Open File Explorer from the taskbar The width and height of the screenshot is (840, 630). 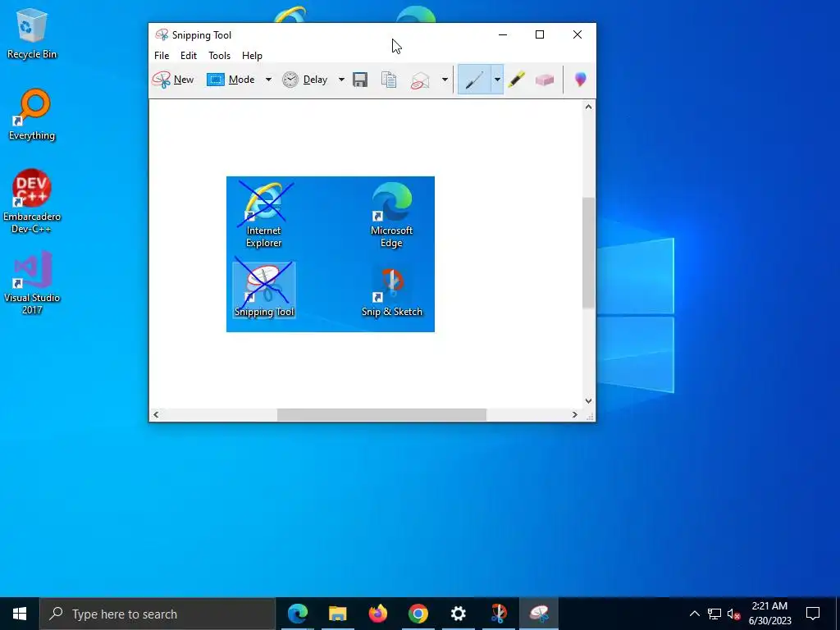click(337, 614)
